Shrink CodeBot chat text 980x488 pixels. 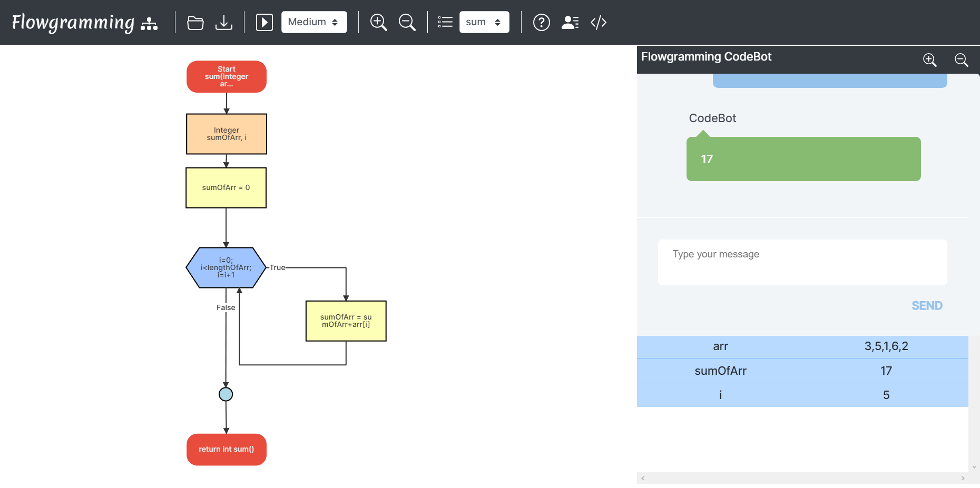click(x=961, y=60)
